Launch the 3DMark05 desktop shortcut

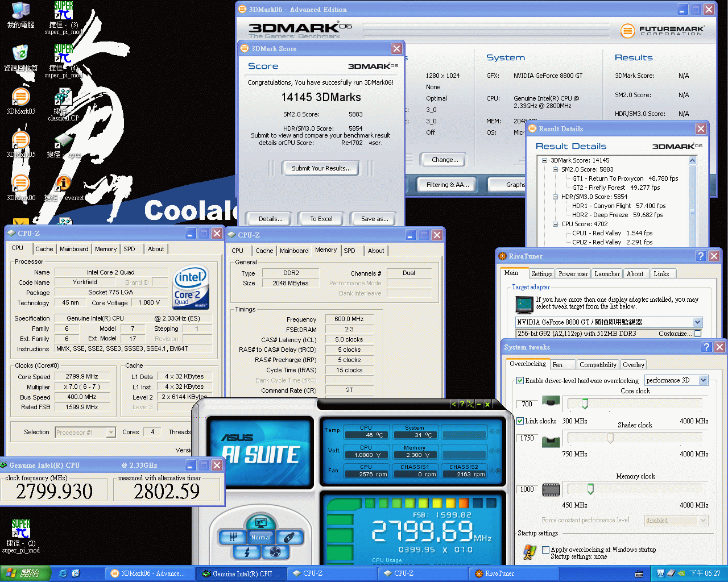pyautogui.click(x=20, y=144)
